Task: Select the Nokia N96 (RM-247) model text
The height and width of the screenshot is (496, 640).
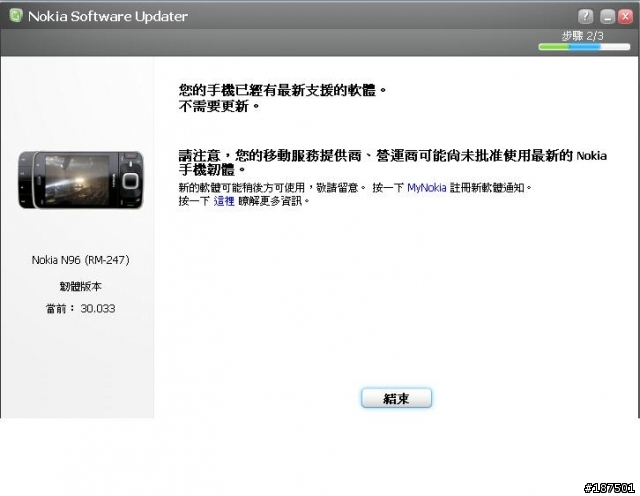Action: [80, 260]
